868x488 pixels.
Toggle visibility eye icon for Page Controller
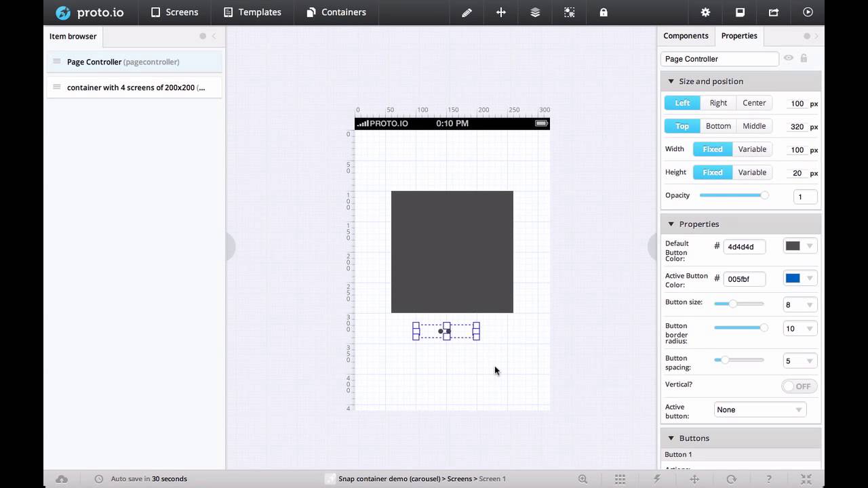[789, 58]
